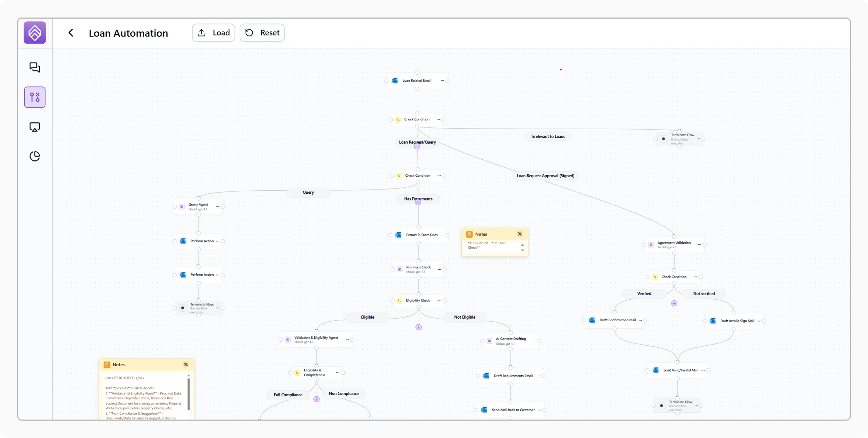Open the analytics pie chart icon
Screen dimensions: 868x438
pyautogui.click(x=35, y=156)
